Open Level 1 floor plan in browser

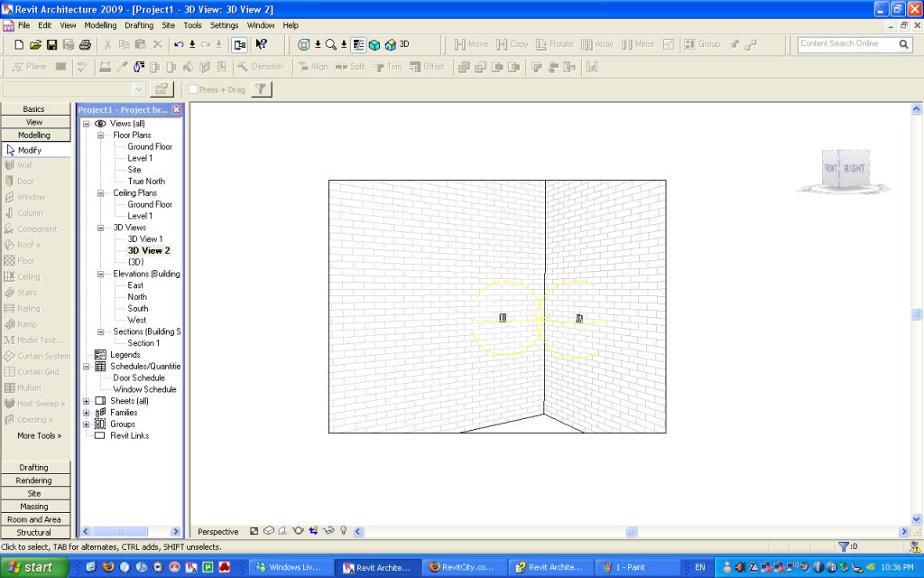tap(140, 158)
